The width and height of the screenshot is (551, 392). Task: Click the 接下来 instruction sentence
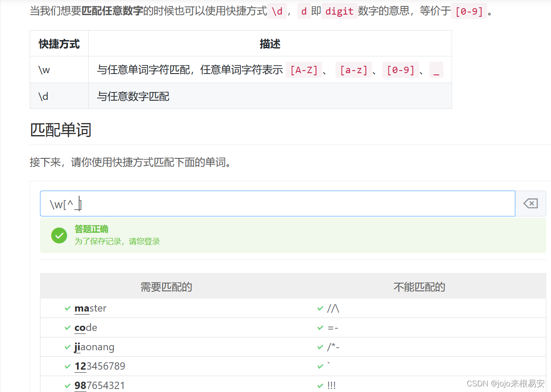pyautogui.click(x=132, y=163)
